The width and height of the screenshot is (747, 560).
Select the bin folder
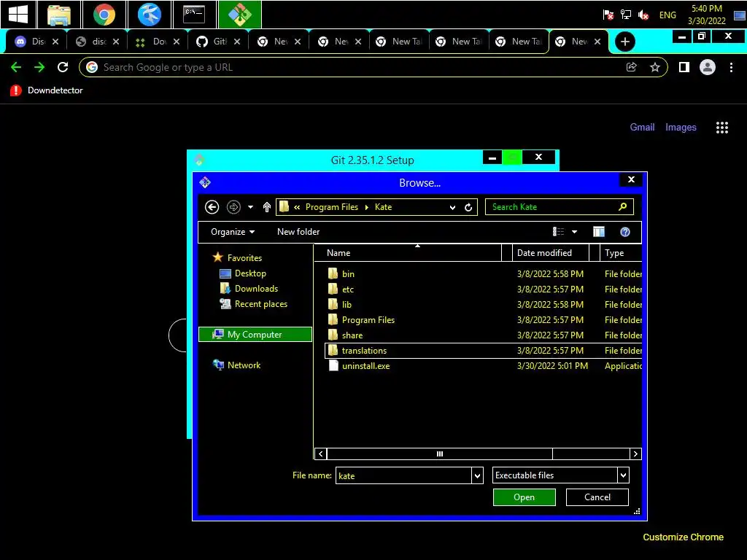pos(348,274)
